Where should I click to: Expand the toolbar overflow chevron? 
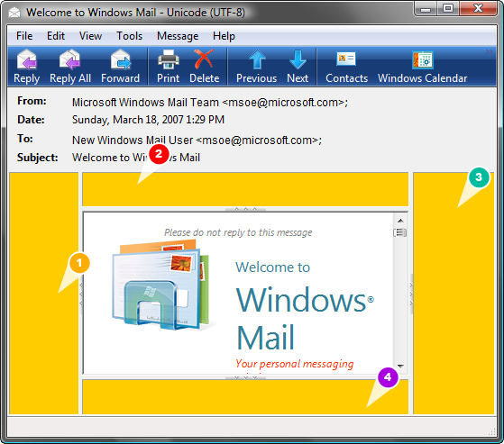pyautogui.click(x=490, y=51)
